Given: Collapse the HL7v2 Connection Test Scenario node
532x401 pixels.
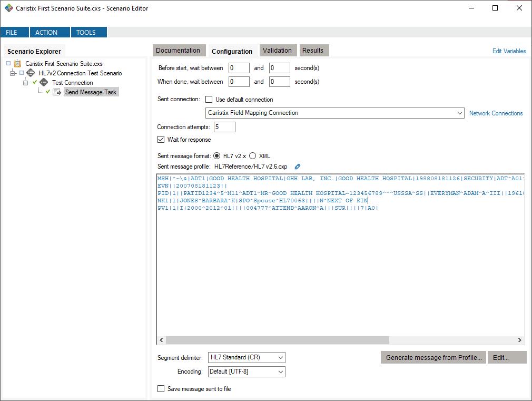Looking at the screenshot, I should 12,73.
